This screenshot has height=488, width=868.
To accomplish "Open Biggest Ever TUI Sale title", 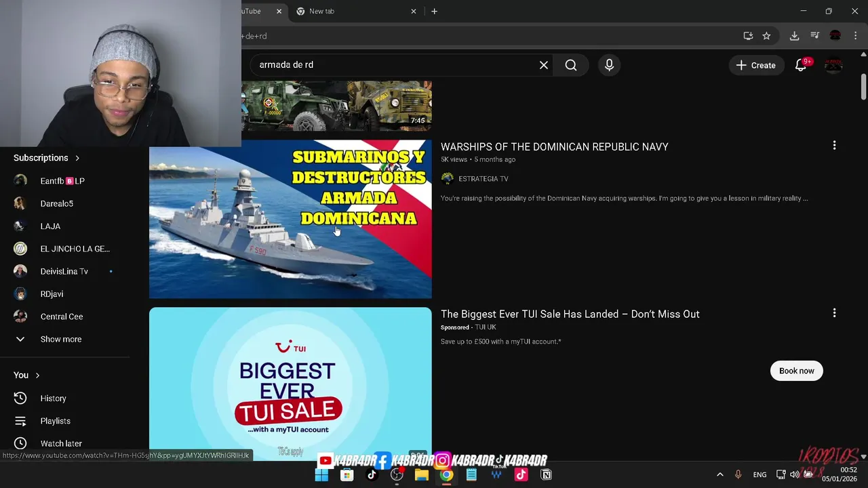I will (570, 314).
